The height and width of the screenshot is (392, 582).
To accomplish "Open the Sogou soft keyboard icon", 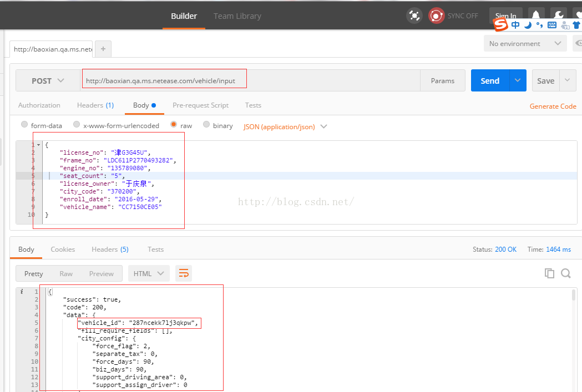I will click(x=552, y=25).
